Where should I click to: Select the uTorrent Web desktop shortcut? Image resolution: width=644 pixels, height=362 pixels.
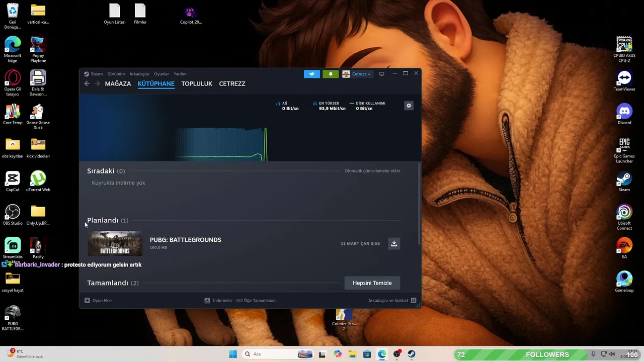(38, 182)
